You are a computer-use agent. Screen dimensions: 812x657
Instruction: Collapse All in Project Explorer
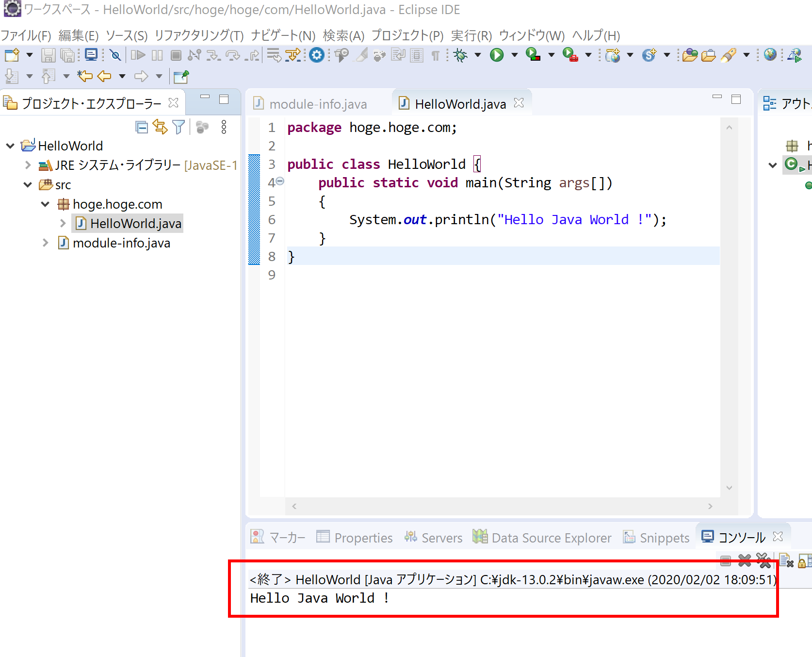pos(141,127)
